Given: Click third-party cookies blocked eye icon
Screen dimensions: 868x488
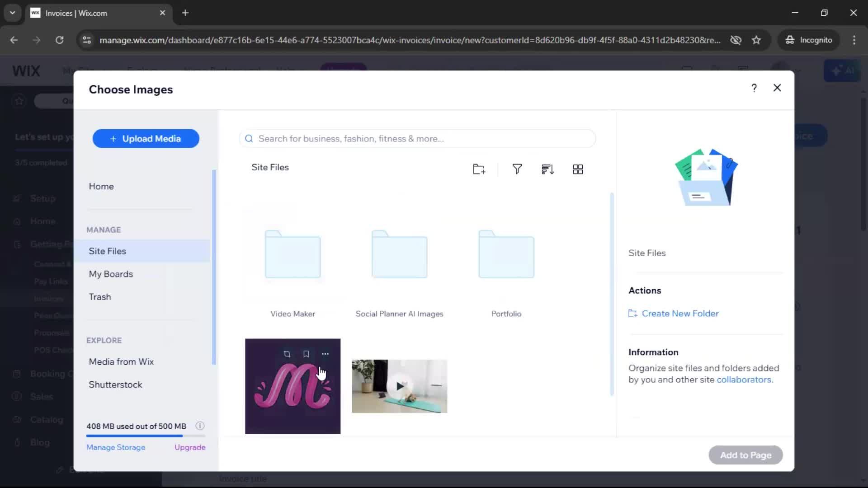Looking at the screenshot, I should click(736, 40).
